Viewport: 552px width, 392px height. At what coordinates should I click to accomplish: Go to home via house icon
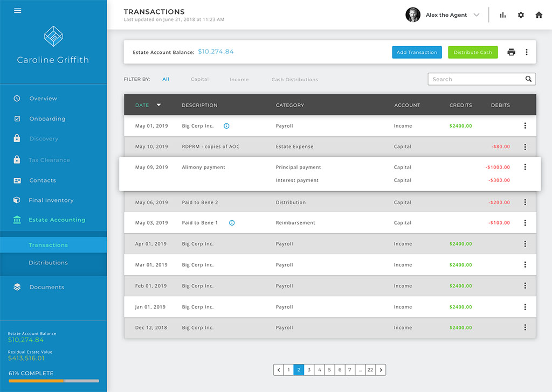[x=539, y=15]
